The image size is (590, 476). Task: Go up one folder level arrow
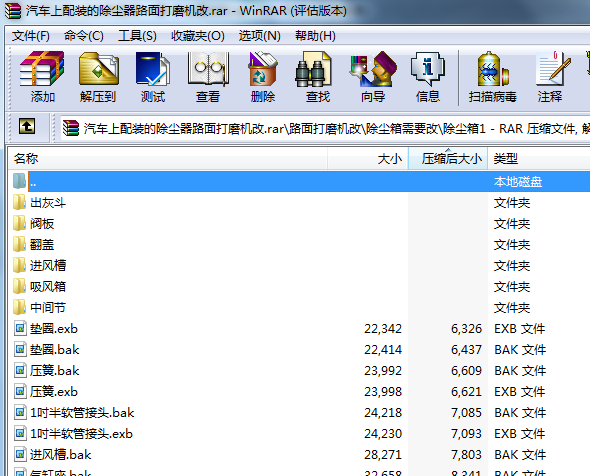tap(27, 126)
